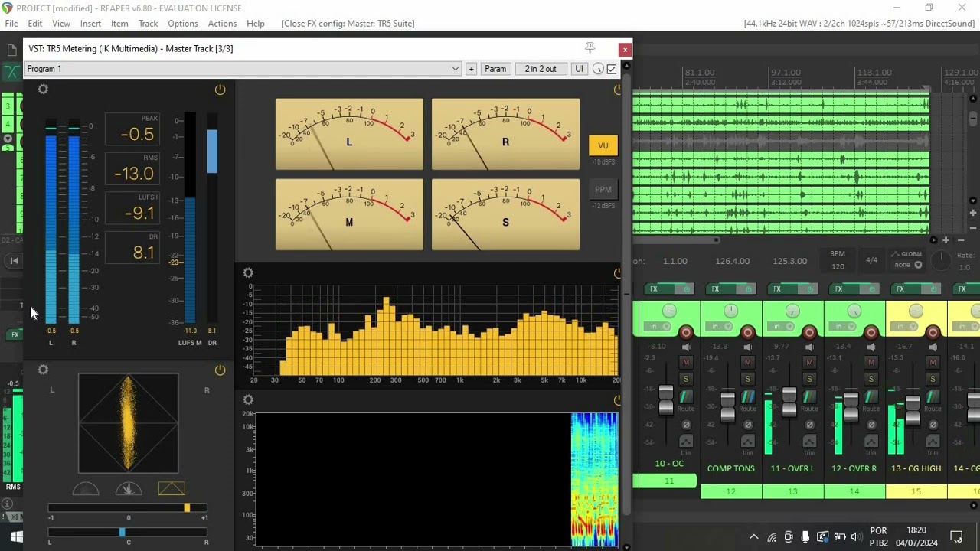Click the L-C-R balance meter bar
980x551 pixels.
pyautogui.click(x=128, y=532)
